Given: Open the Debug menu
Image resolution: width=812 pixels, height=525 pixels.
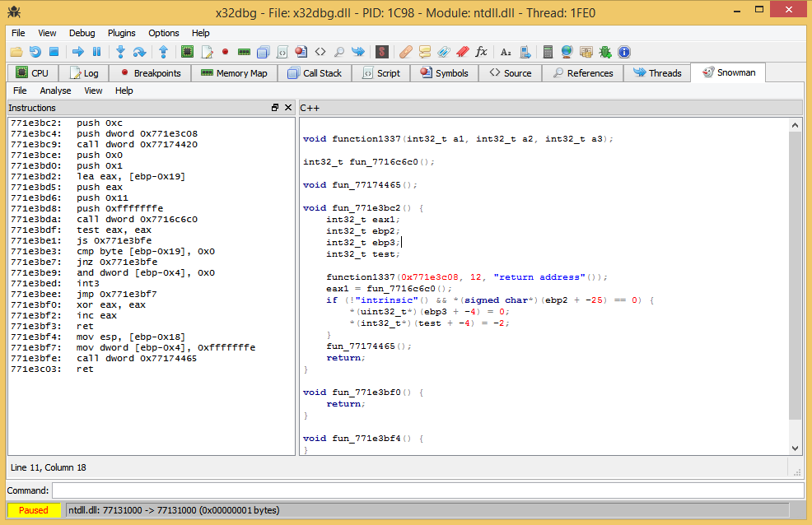Looking at the screenshot, I should pyautogui.click(x=82, y=33).
